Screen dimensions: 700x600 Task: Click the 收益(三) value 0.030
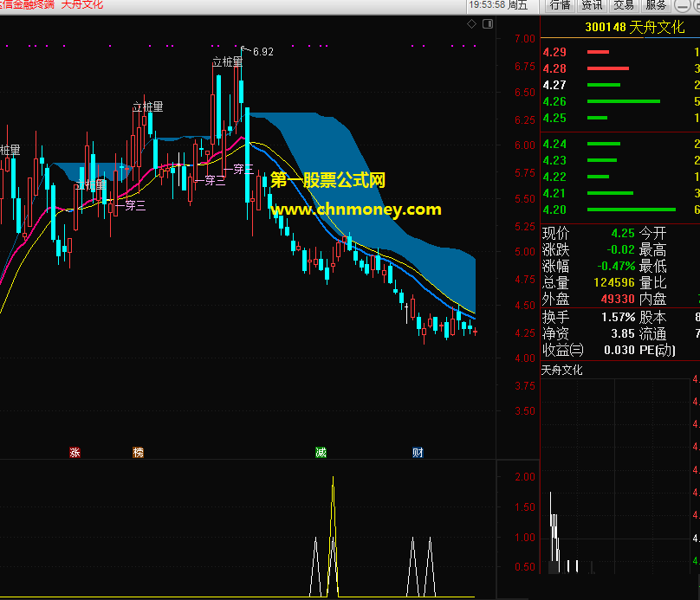619,350
